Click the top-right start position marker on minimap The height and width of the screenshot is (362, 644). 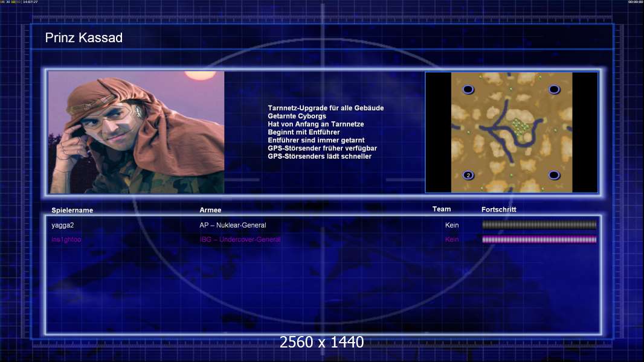(x=554, y=89)
